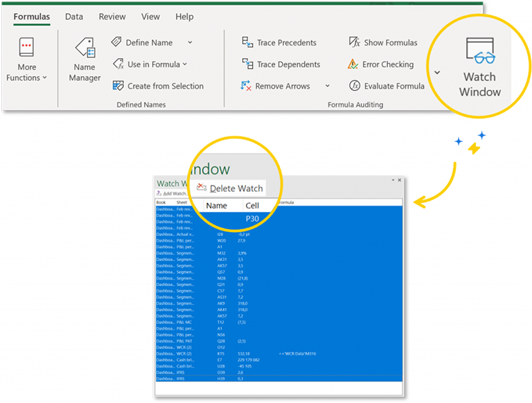The height and width of the screenshot is (403, 532).
Task: Open the Name Manager
Action: coord(85,60)
